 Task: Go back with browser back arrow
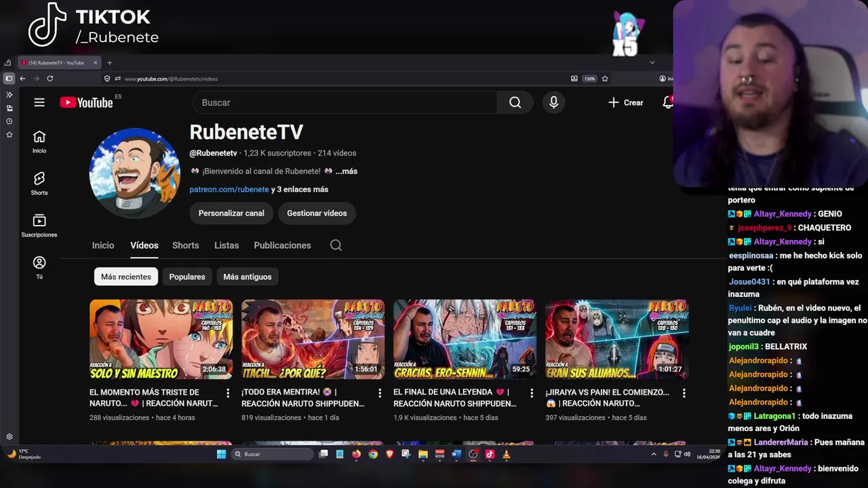[x=22, y=79]
